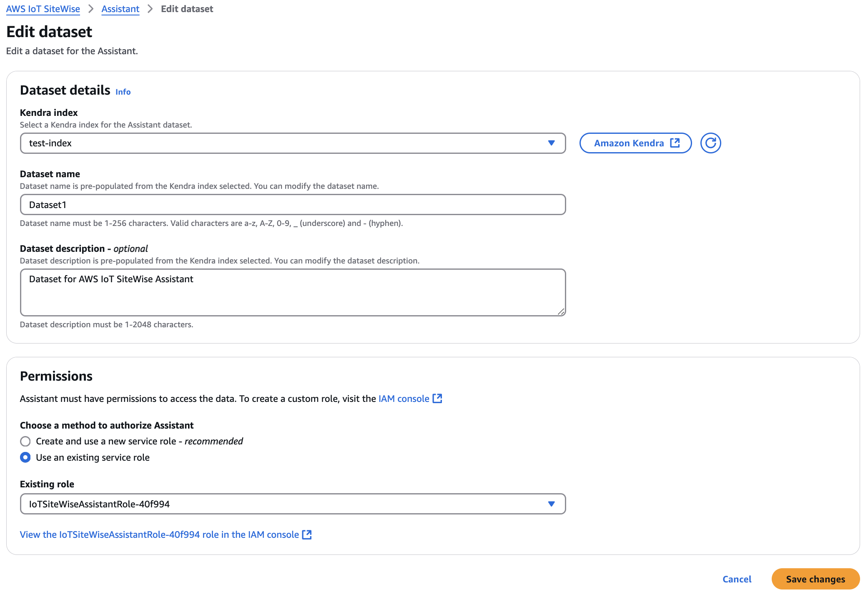Open the Dataset details Info link
This screenshot has width=868, height=597.
[x=123, y=92]
